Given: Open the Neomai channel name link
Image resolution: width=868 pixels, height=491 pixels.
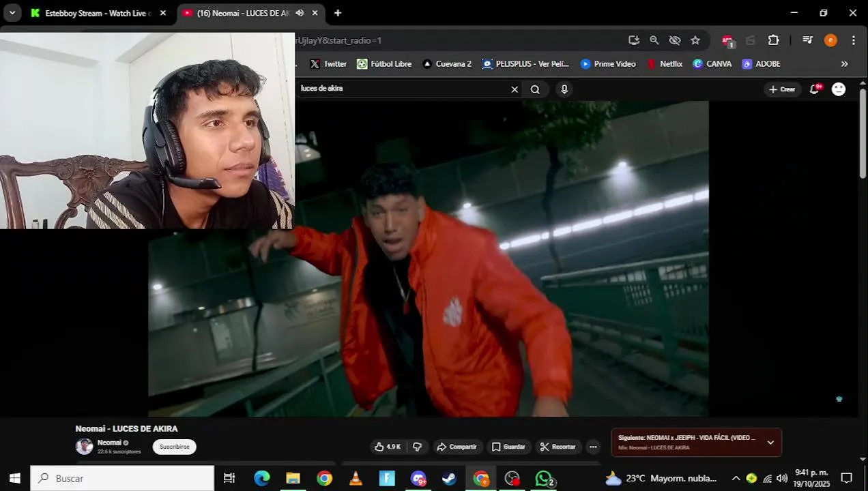Looking at the screenshot, I should click(109, 443).
